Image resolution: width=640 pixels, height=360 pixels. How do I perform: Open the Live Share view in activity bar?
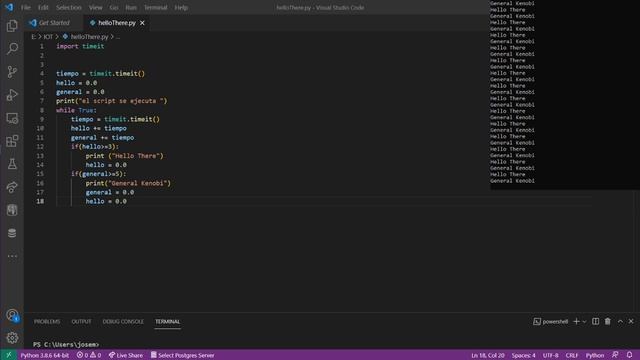tap(12, 187)
